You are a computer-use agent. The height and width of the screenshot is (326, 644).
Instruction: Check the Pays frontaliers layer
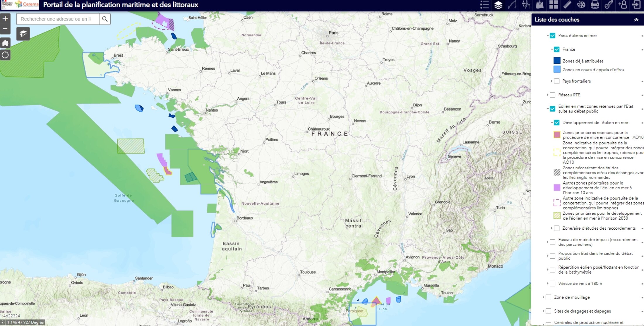[556, 81]
